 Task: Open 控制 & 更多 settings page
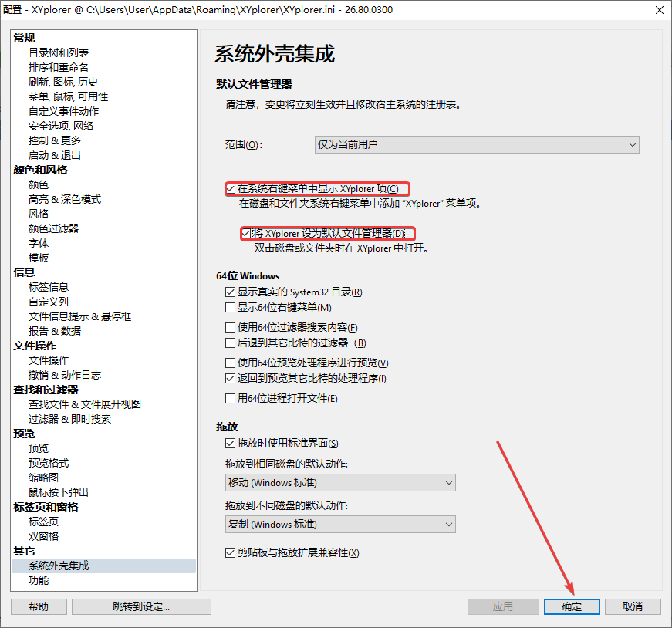coord(55,140)
